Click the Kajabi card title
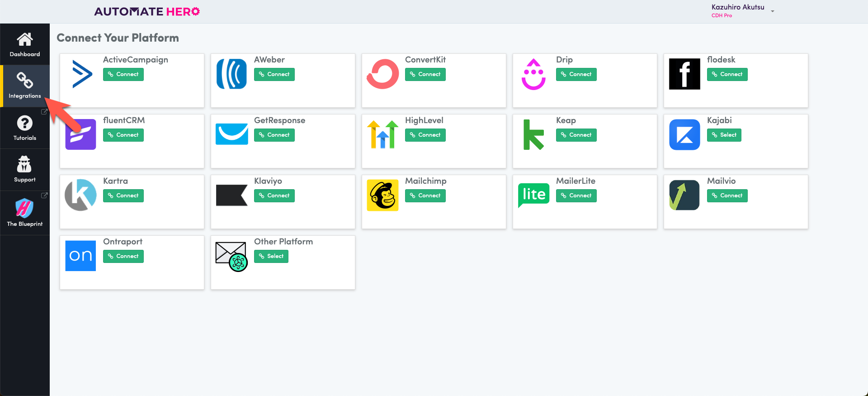 point(719,120)
